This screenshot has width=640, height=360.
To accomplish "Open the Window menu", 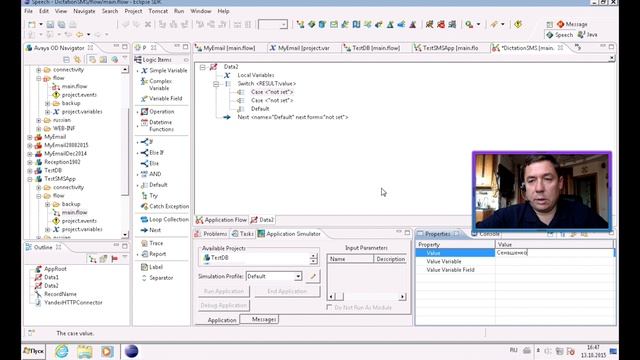I will 201,11.
